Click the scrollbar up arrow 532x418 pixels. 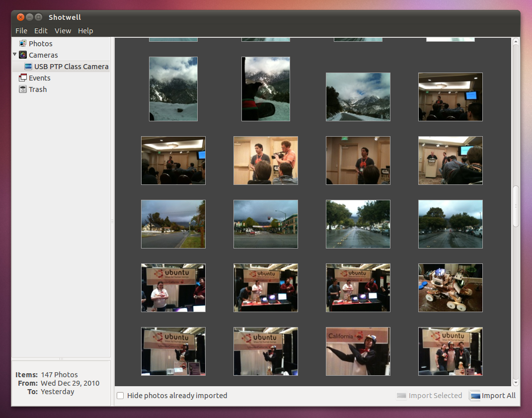point(516,42)
